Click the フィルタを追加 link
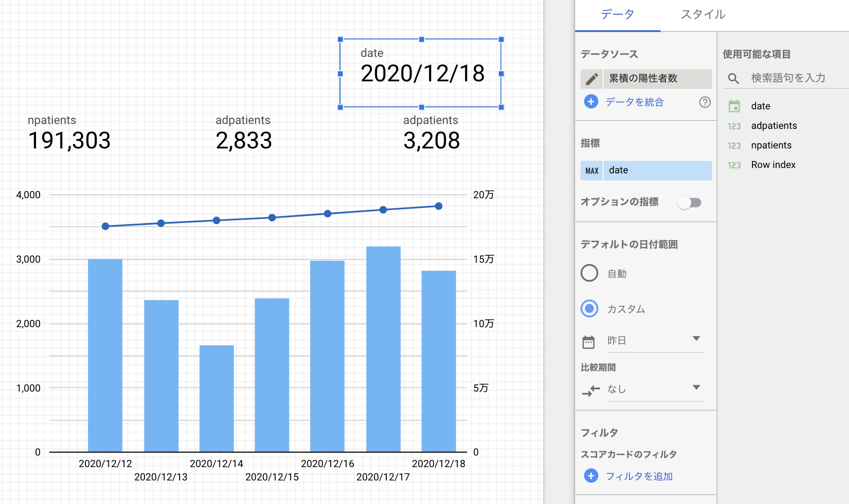The image size is (849, 504). (x=639, y=476)
